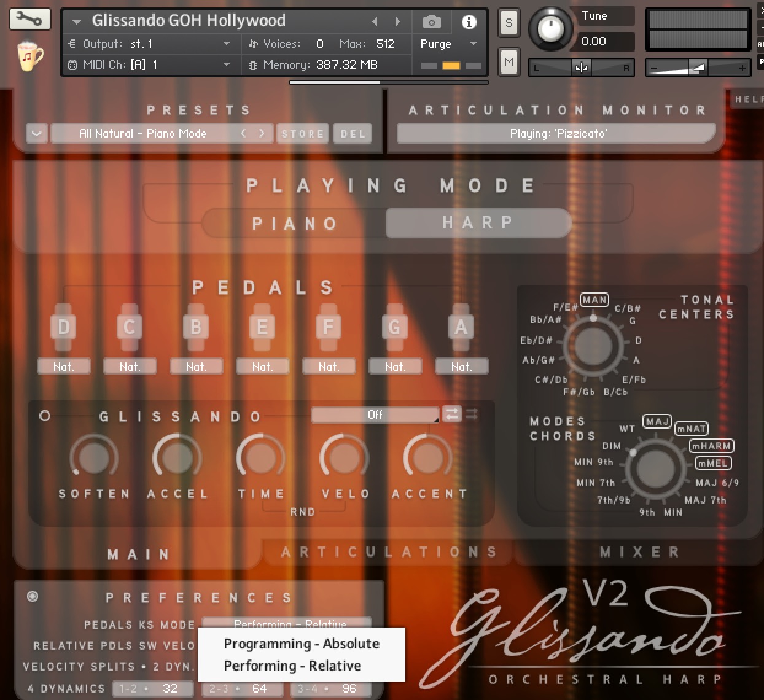
Task: Click the Articulation Monitor display
Action: tap(555, 133)
